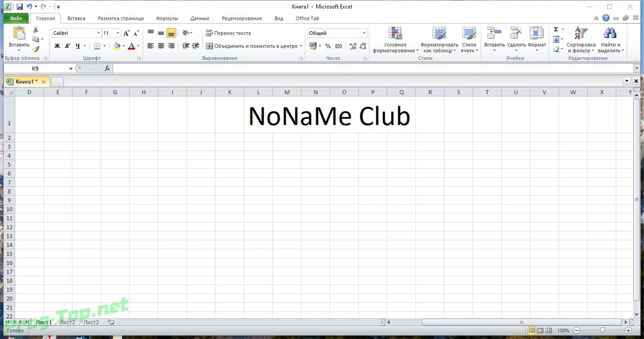Screen dimensions: 644x339
Task: Click the orientation text angle icon
Action: (186, 33)
